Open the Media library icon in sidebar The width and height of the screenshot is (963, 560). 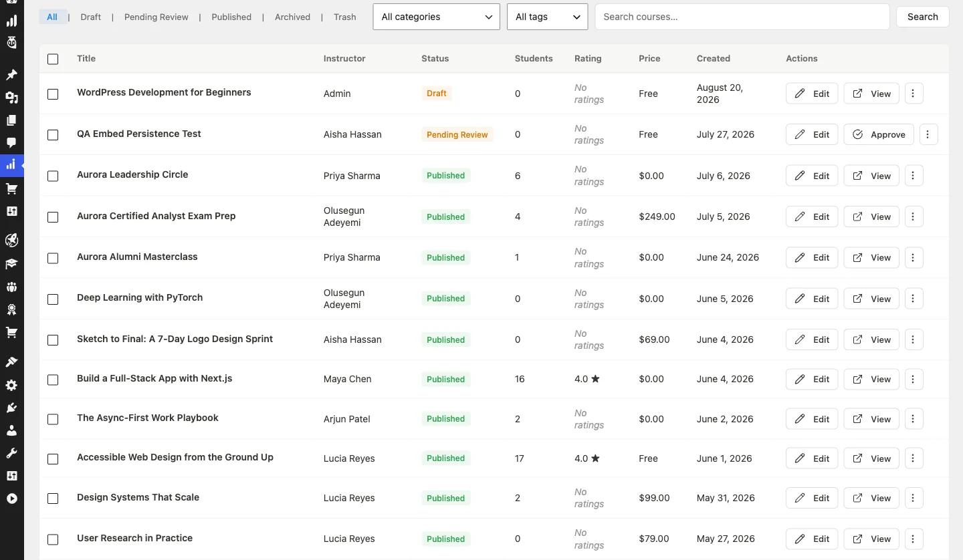point(11,98)
